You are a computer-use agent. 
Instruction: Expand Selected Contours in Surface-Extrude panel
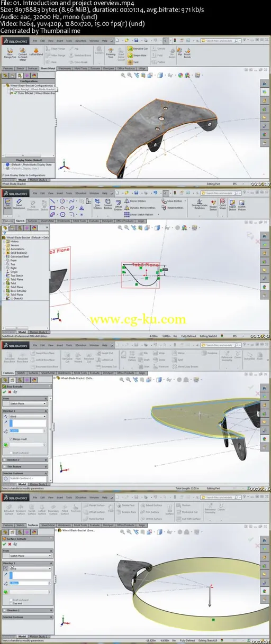(26, 617)
